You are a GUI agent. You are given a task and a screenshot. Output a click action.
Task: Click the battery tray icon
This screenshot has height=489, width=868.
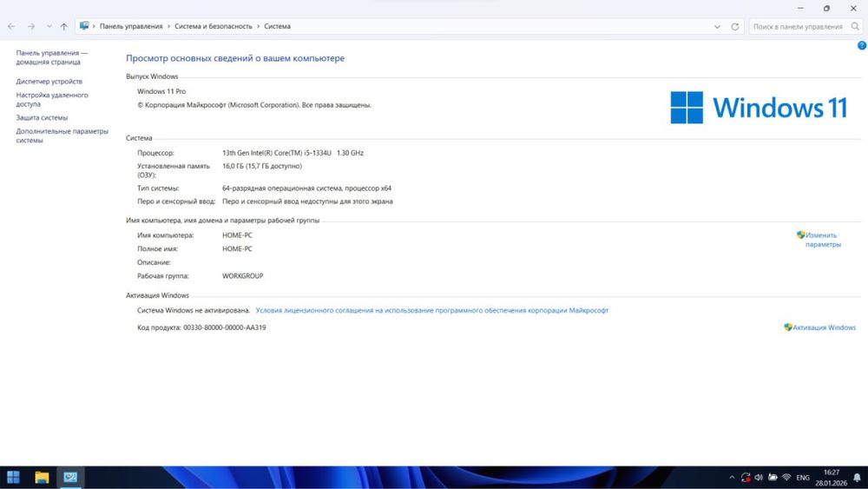[773, 478]
